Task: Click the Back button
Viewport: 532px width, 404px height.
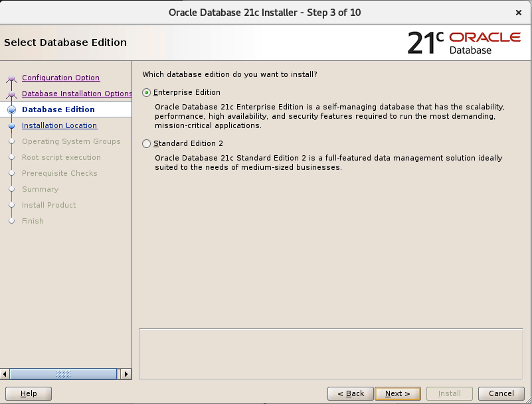Action: [x=350, y=393]
